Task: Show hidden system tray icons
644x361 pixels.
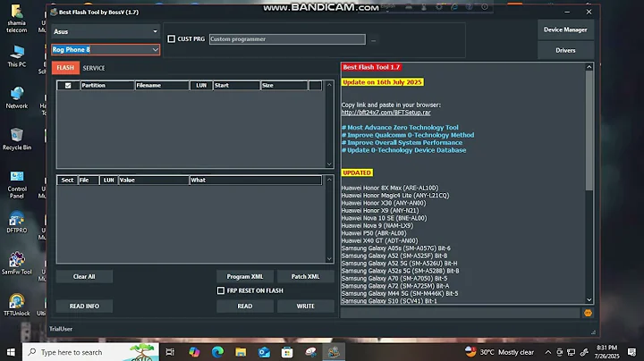Action: (548, 352)
